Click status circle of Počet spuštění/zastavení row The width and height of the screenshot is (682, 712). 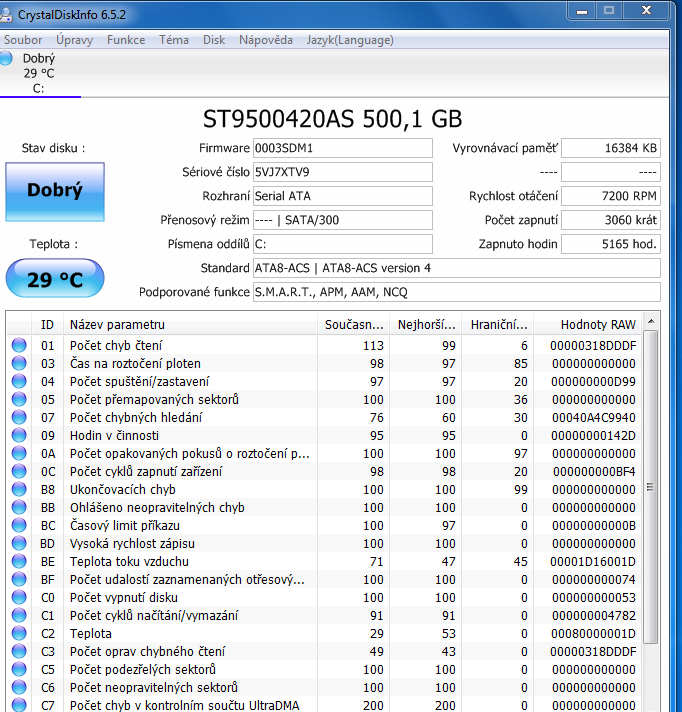click(x=19, y=381)
